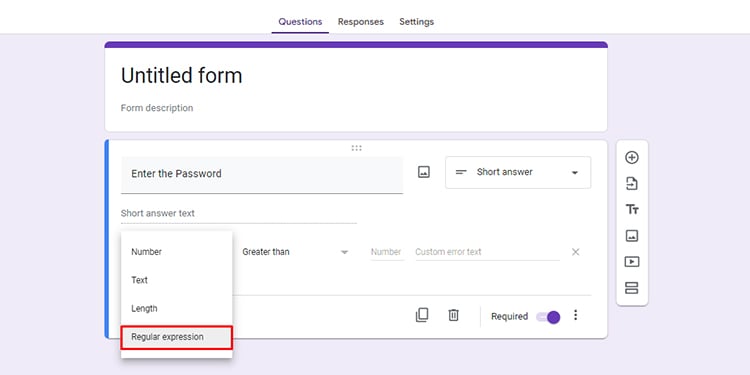Image resolution: width=750 pixels, height=375 pixels.
Task: Delete the question using trash icon
Action: (x=453, y=315)
